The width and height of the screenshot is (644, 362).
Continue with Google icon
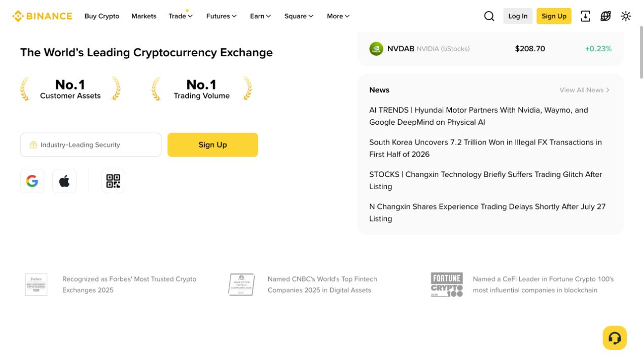coord(32,181)
